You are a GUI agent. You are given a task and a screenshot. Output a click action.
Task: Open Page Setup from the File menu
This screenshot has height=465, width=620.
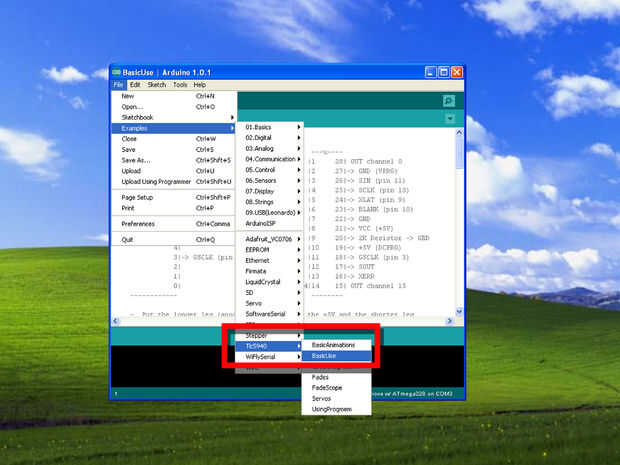pyautogui.click(x=174, y=197)
